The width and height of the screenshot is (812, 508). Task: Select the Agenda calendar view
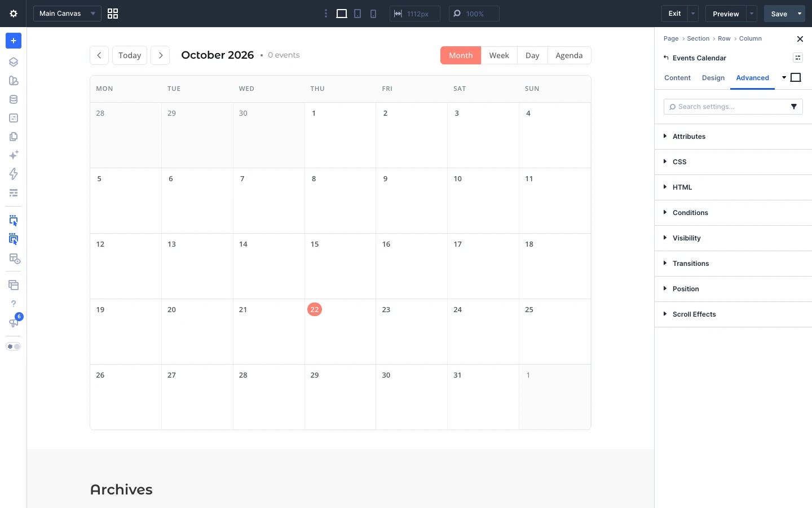point(569,55)
